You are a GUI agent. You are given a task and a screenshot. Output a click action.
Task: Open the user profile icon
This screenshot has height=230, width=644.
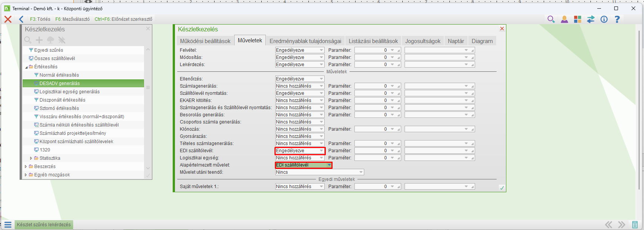[564, 19]
